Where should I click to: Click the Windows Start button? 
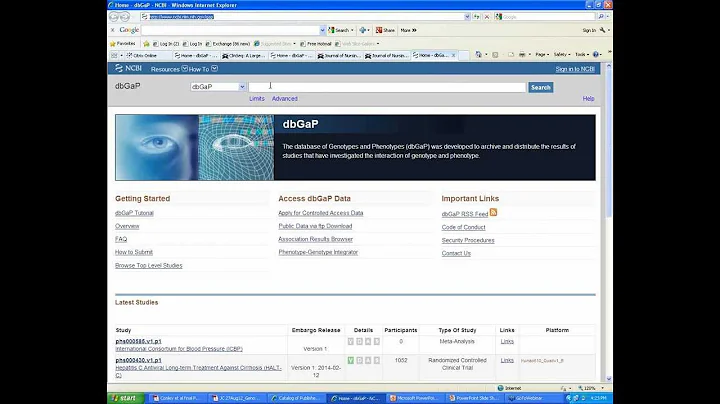(x=126, y=398)
